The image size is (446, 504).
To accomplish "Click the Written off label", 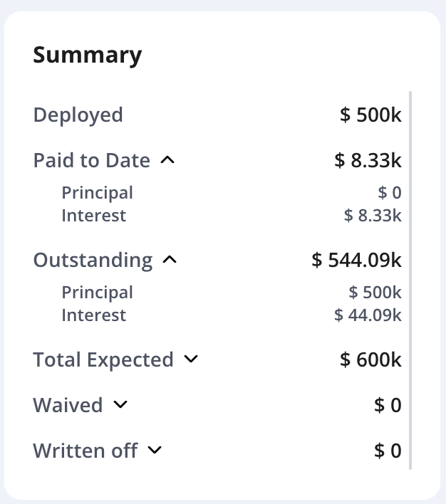I will (x=85, y=450).
